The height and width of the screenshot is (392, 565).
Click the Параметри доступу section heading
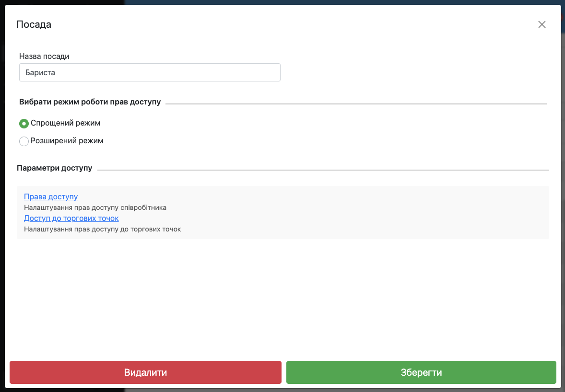54,168
